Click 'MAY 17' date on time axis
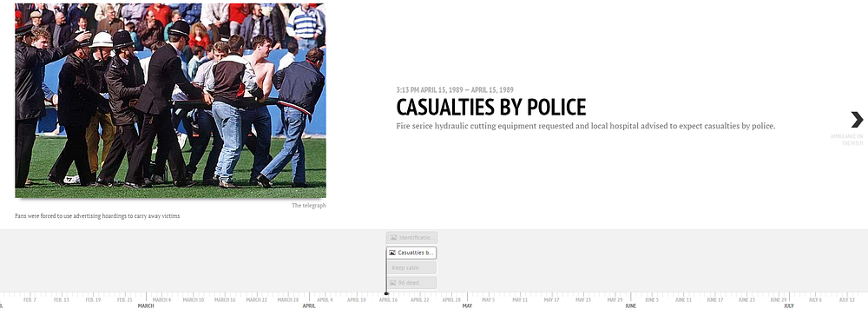Screen dimensions: 868x322 [551, 300]
